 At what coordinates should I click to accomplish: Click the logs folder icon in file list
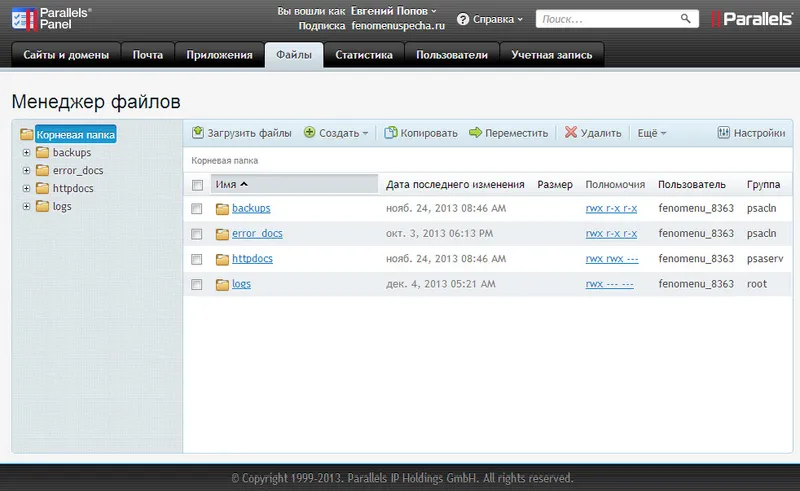pos(222,284)
